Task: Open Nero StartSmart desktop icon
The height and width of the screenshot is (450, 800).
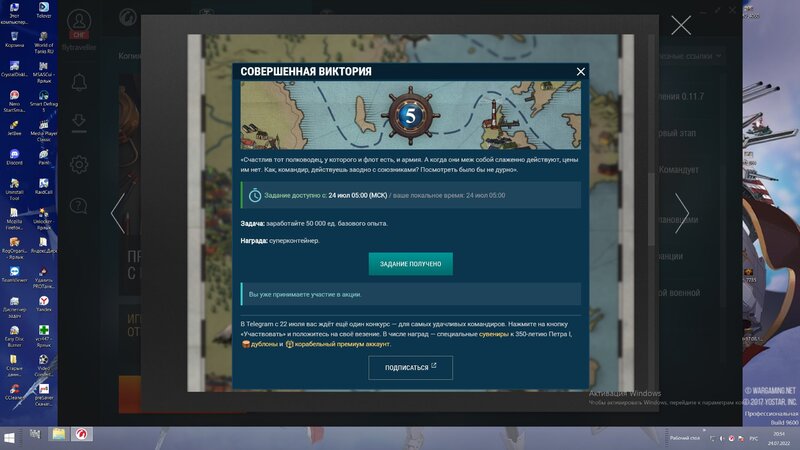Action: [x=14, y=101]
